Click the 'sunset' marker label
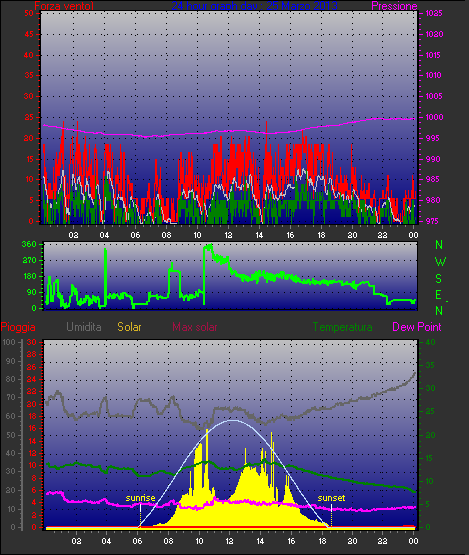469x555 pixels. coord(331,498)
